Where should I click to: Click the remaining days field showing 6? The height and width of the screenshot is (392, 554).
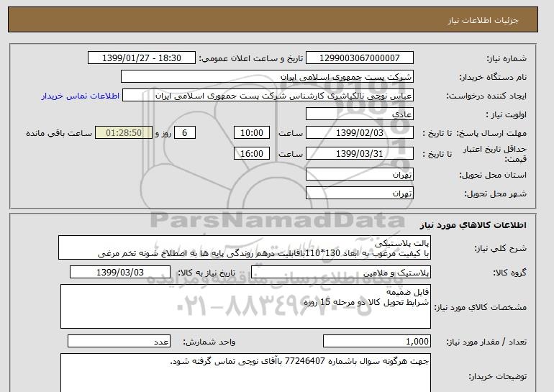pos(184,133)
